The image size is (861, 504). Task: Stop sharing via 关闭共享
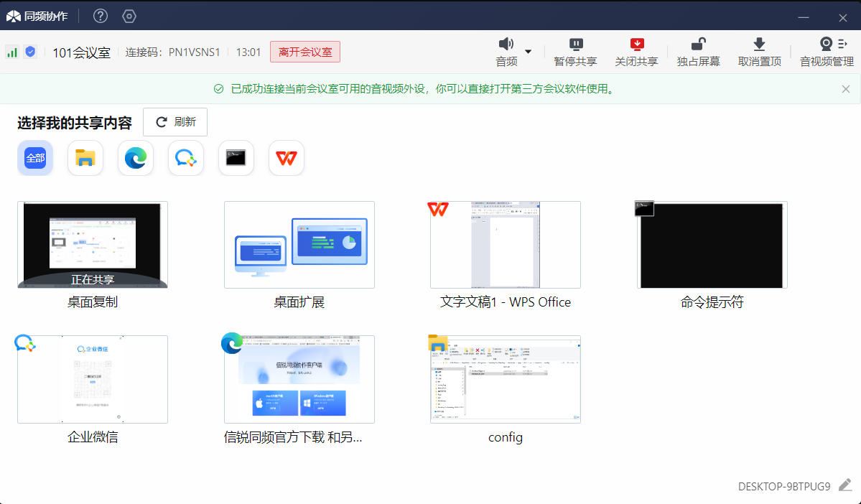tap(636, 52)
